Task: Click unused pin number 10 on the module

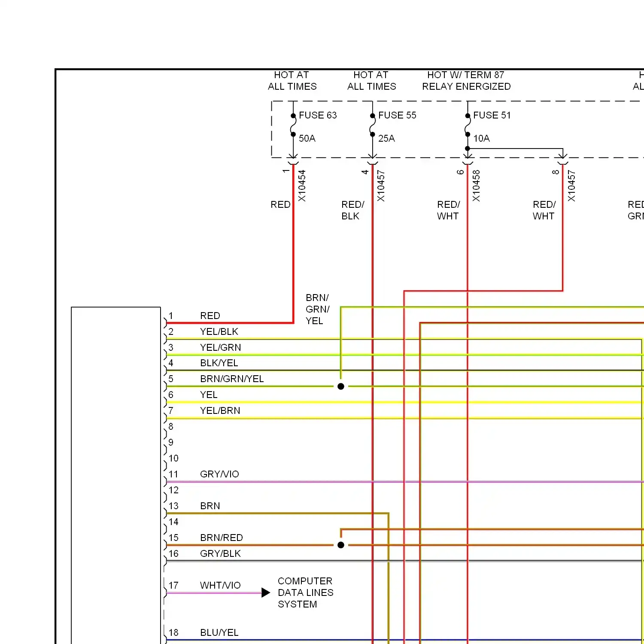Action: [173, 458]
